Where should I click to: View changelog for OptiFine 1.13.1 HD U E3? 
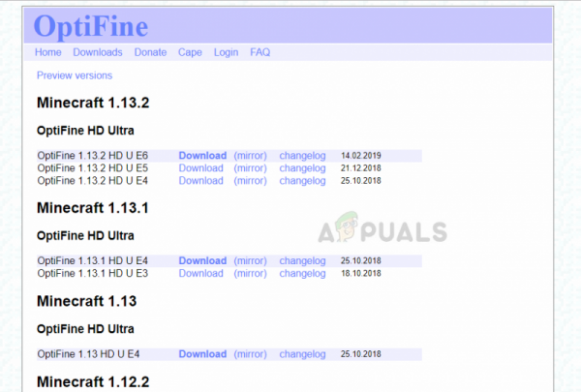(302, 274)
